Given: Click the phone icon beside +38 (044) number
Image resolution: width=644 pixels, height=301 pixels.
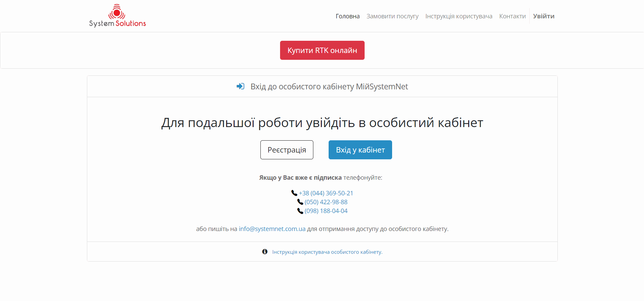Looking at the screenshot, I should pyautogui.click(x=294, y=193).
